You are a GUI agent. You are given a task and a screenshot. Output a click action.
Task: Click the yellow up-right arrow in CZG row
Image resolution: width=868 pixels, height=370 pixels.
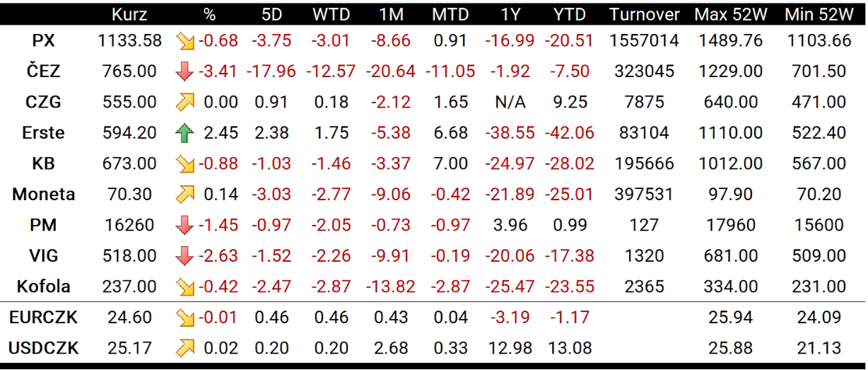[185, 102]
